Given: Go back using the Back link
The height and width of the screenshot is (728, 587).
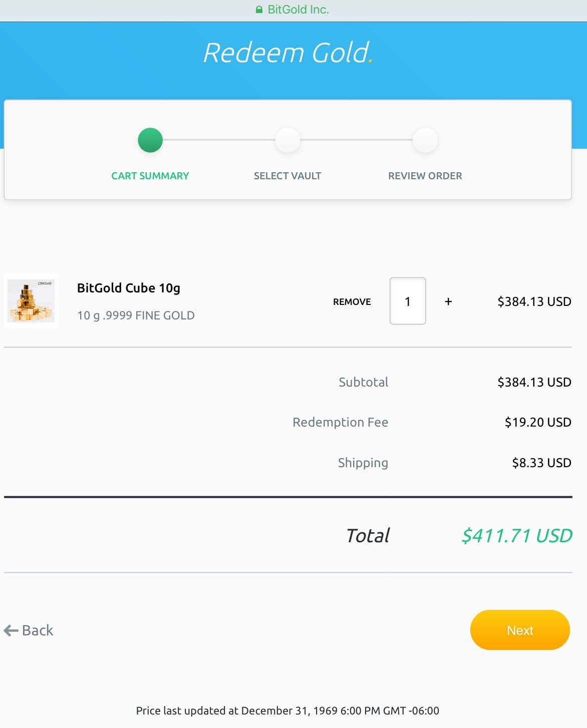Looking at the screenshot, I should tap(29, 630).
